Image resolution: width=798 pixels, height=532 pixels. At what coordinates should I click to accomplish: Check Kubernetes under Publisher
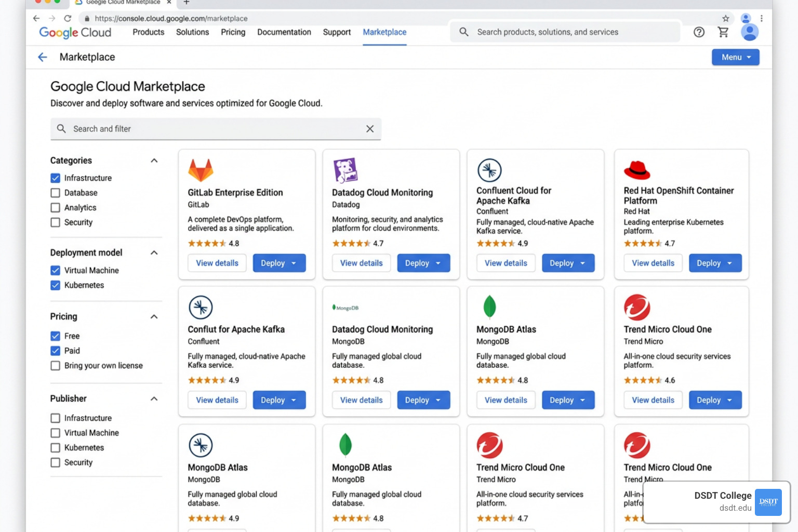click(56, 448)
